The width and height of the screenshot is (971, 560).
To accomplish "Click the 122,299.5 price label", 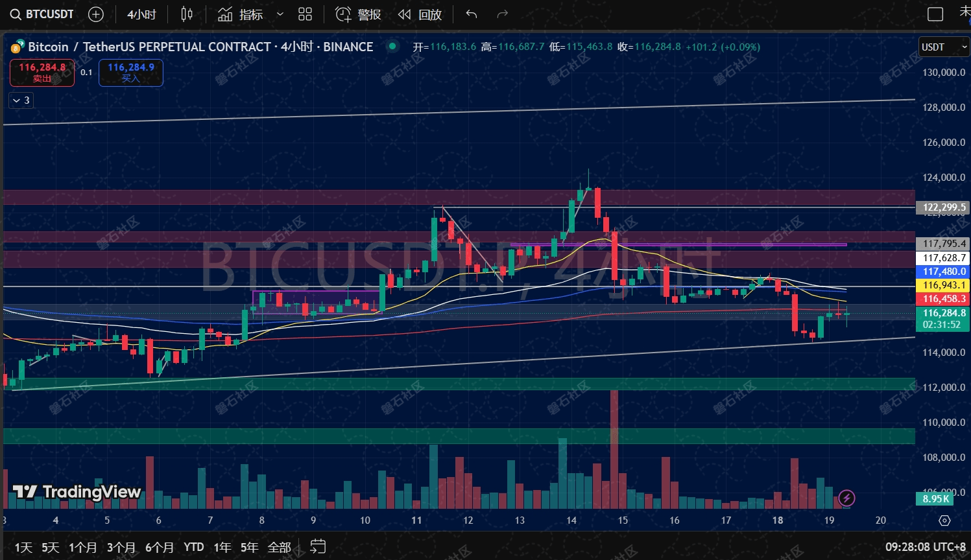I will pyautogui.click(x=944, y=207).
